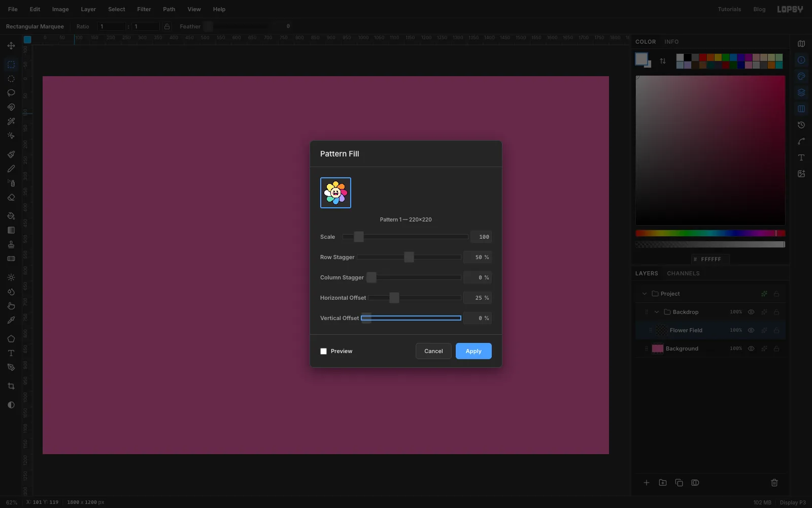
Task: Select the Clone Stamp tool
Action: 11,244
